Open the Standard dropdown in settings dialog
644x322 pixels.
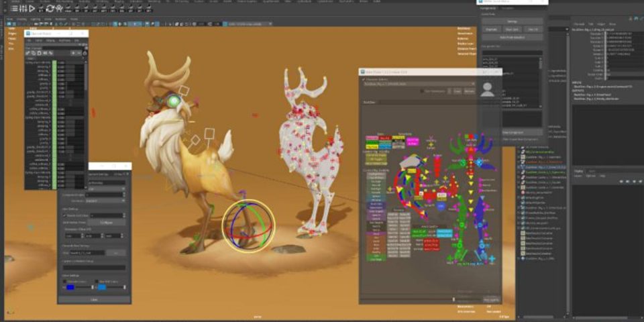105,201
